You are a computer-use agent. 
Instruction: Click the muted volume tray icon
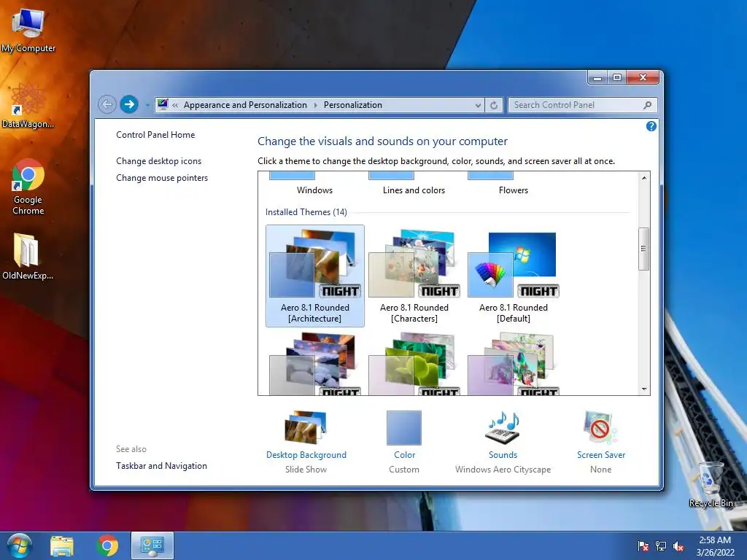678,546
